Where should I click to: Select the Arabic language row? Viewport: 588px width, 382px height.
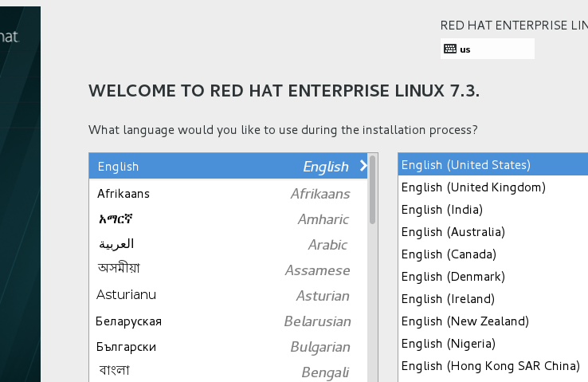(x=228, y=245)
